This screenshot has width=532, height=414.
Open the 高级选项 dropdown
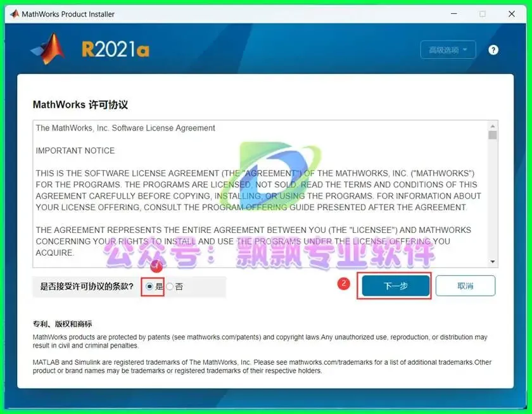(x=448, y=50)
